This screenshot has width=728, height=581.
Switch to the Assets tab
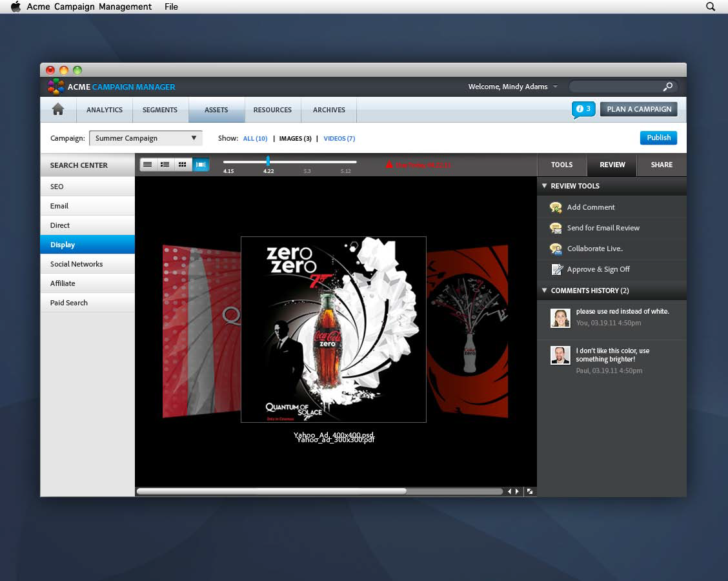216,110
